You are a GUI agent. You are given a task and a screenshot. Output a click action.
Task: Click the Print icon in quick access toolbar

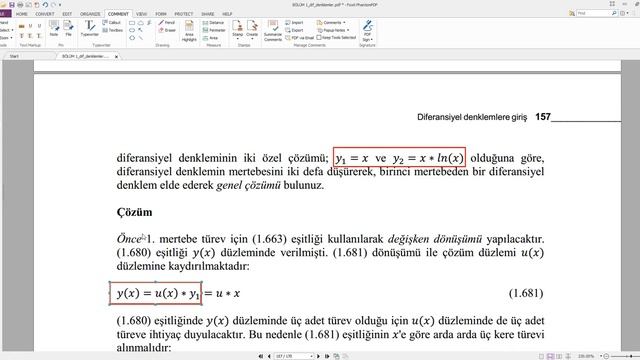[20, 5]
